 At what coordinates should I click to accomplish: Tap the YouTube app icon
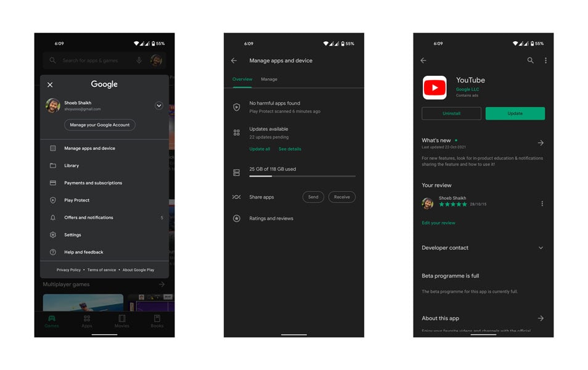click(435, 88)
